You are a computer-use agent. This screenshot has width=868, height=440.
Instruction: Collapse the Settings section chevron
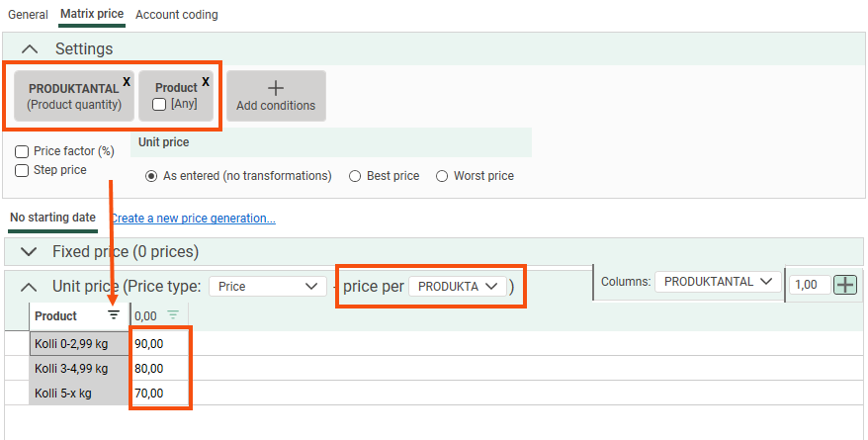(30, 48)
